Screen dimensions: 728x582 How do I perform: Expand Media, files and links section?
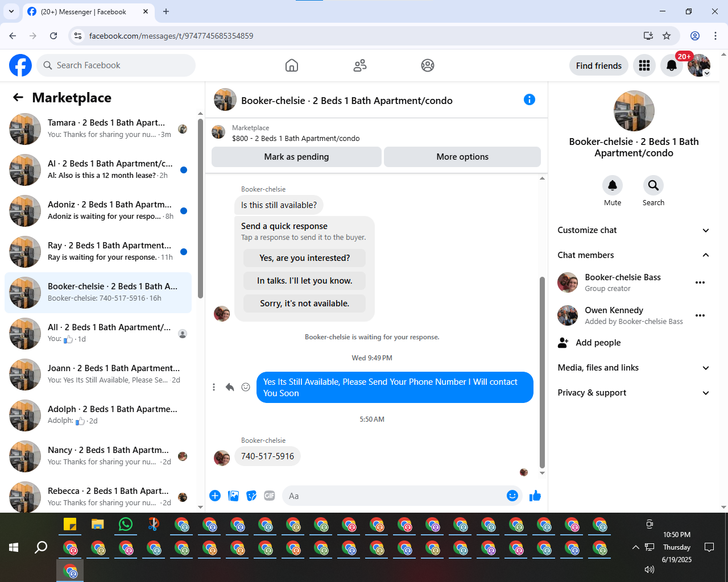tap(634, 368)
